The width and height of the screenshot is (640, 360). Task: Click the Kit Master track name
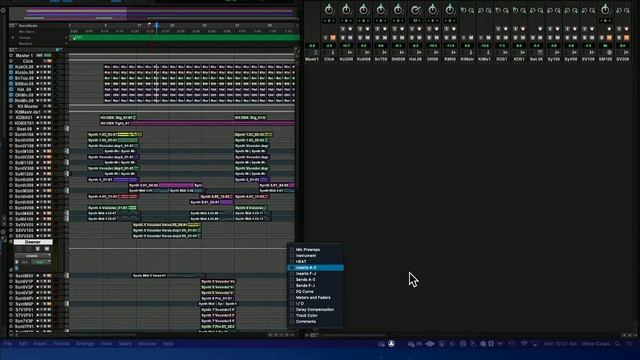(x=28, y=106)
